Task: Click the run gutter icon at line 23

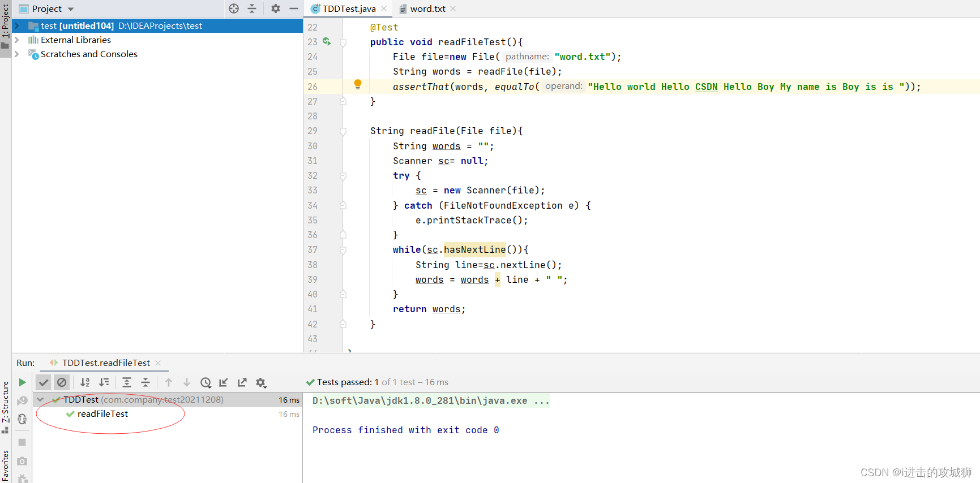Action: 327,41
